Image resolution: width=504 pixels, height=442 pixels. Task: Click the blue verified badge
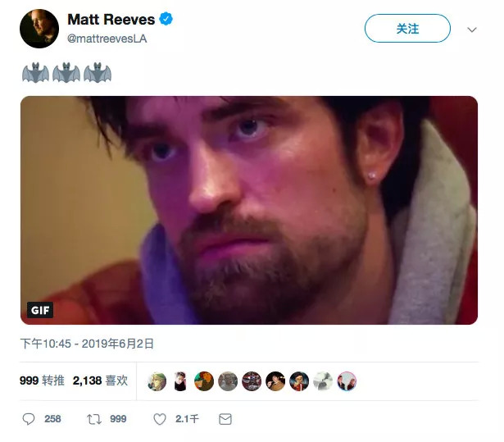point(166,19)
